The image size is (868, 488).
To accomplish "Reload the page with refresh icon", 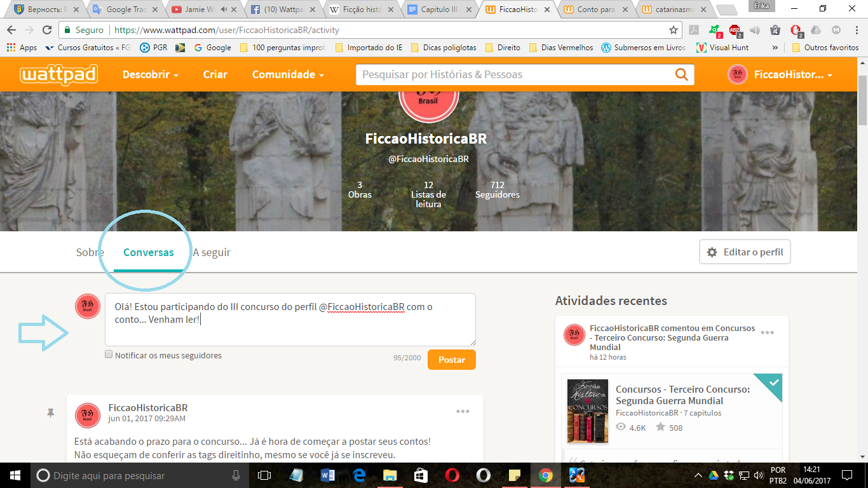I will pyautogui.click(x=47, y=30).
